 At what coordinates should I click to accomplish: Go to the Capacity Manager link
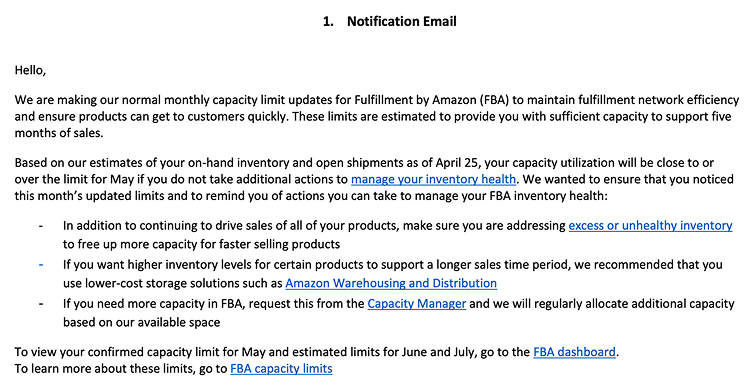pyautogui.click(x=417, y=304)
